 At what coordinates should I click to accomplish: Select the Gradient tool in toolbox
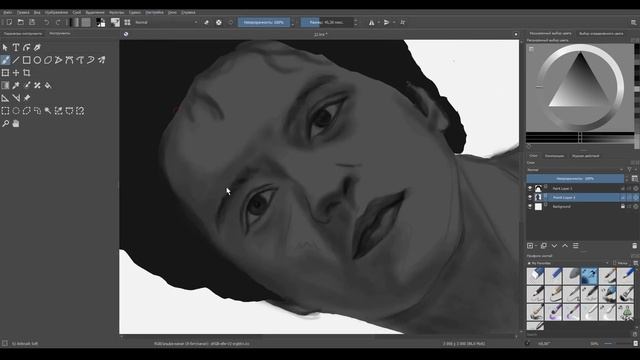(x=5, y=85)
